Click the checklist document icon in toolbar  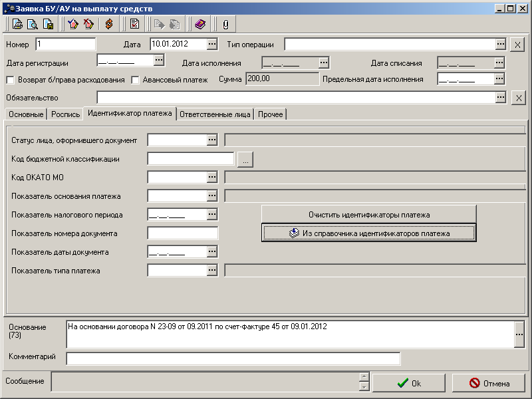[134, 25]
